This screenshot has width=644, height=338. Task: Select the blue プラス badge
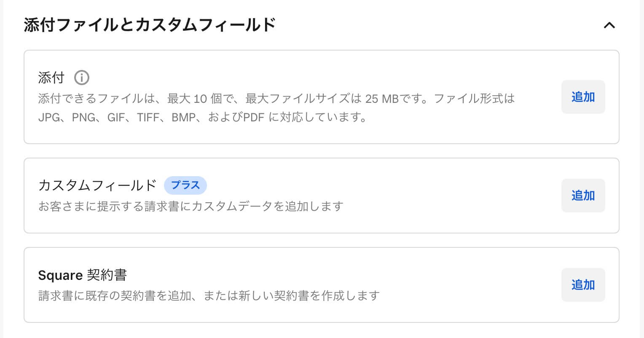[185, 185]
